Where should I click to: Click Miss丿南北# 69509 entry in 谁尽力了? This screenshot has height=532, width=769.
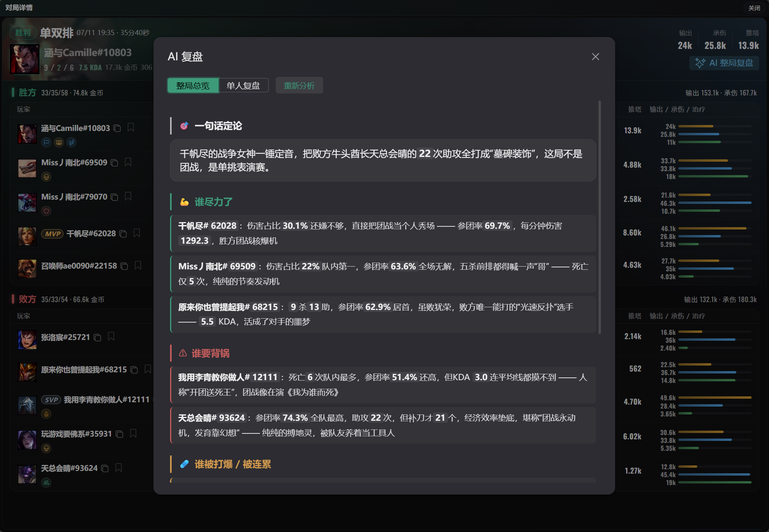coord(383,274)
